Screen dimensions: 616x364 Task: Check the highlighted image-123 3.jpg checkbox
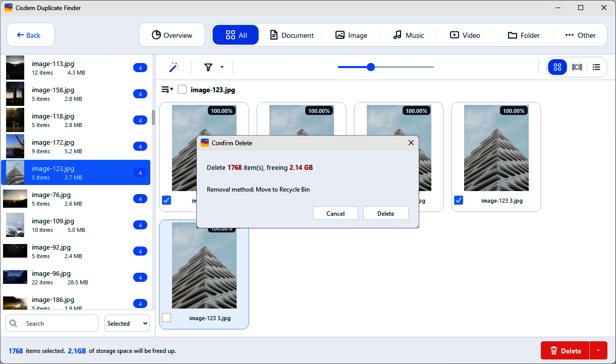click(x=166, y=318)
